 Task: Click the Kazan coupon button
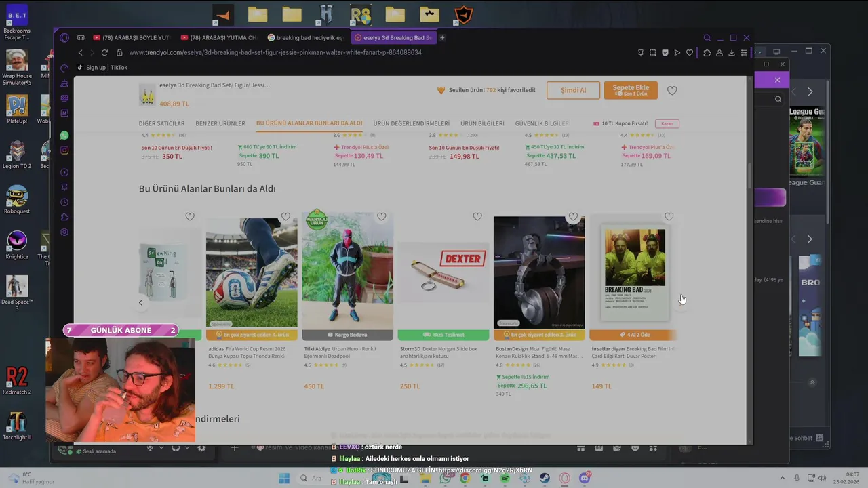(667, 123)
